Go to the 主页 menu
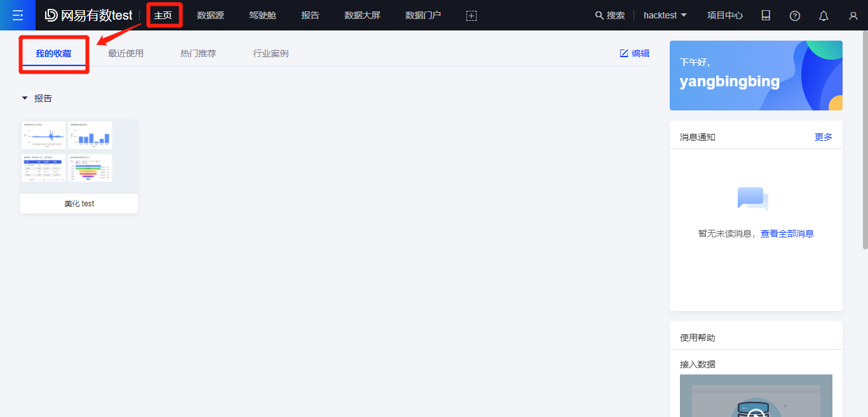Screen dimensions: 868x417 pyautogui.click(x=163, y=15)
